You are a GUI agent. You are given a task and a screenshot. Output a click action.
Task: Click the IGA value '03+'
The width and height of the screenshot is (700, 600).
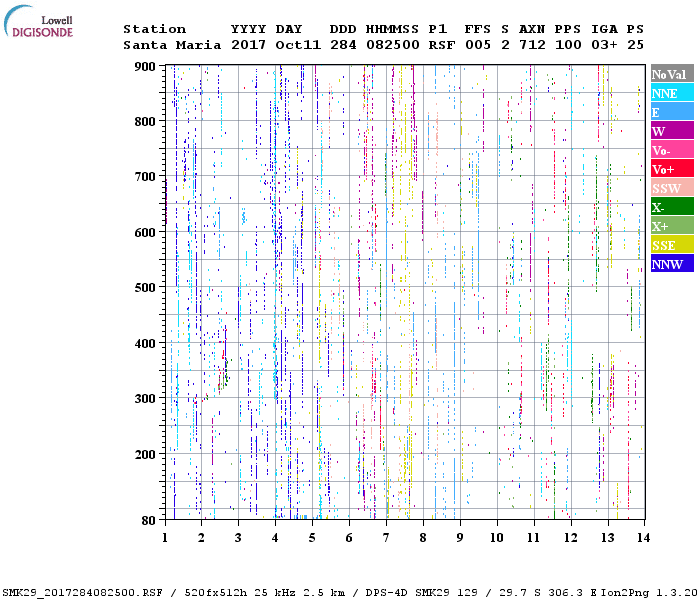coord(604,45)
